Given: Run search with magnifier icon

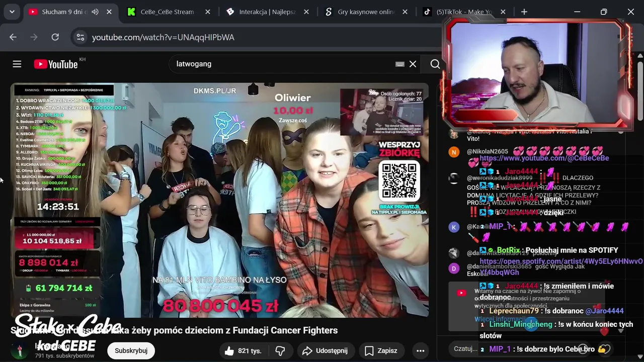Looking at the screenshot, I should pos(435,64).
